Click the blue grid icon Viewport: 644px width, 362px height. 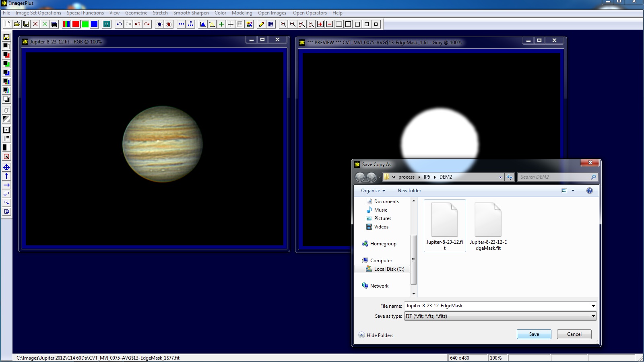click(x=271, y=24)
